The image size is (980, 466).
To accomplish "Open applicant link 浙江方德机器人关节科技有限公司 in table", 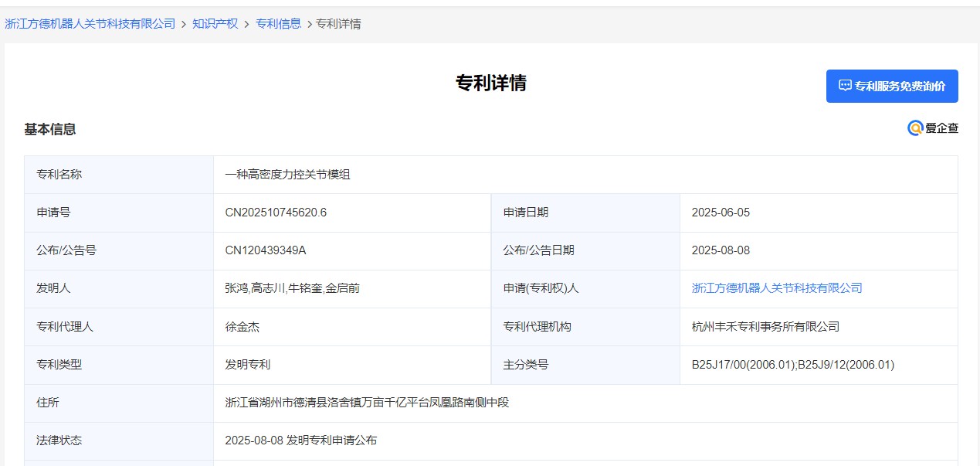I will point(777,288).
